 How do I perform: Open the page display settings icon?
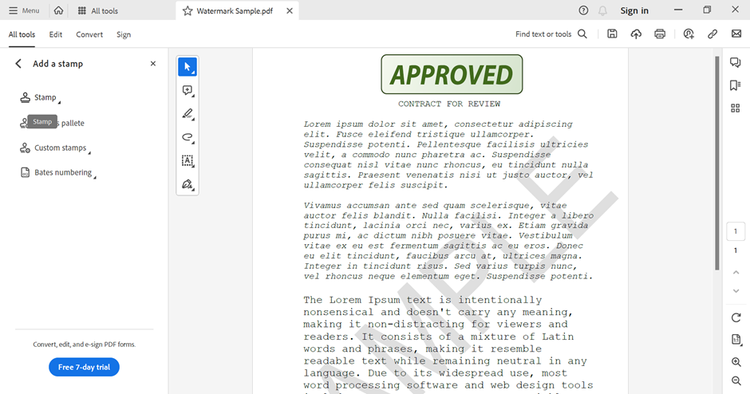(736, 339)
